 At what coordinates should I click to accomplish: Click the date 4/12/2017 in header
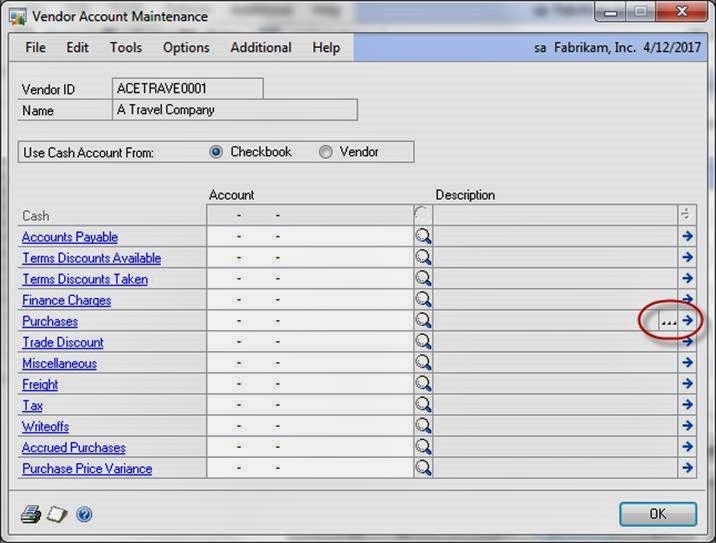tap(672, 47)
